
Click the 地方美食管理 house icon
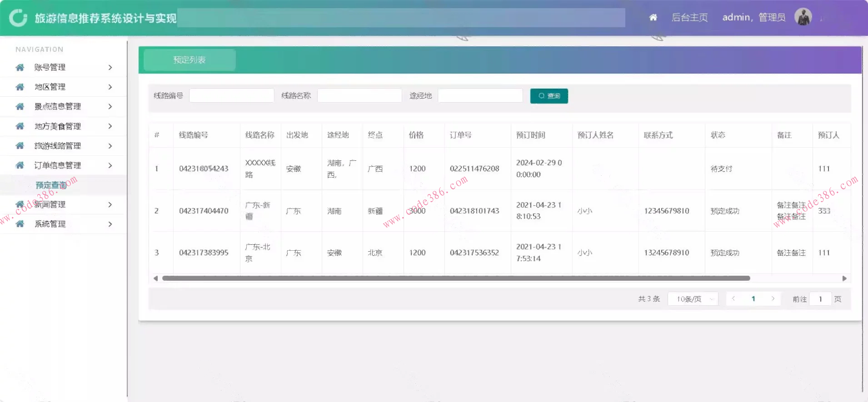(20, 126)
